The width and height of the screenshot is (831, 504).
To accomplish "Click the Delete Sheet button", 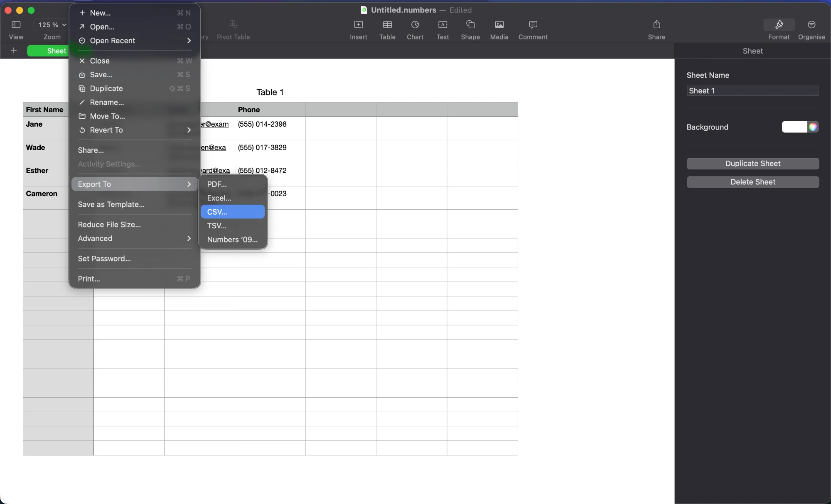I will coord(752,182).
